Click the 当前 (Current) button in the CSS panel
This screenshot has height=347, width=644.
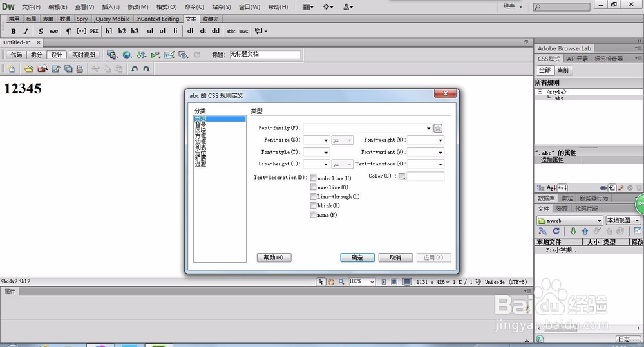pos(563,70)
